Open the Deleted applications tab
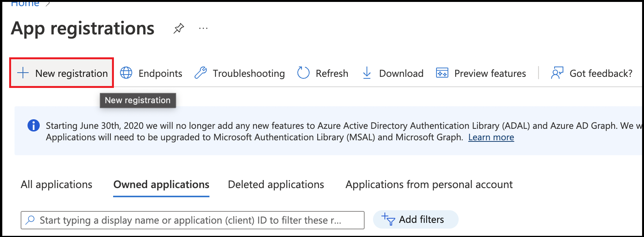The height and width of the screenshot is (237, 644). 276,185
